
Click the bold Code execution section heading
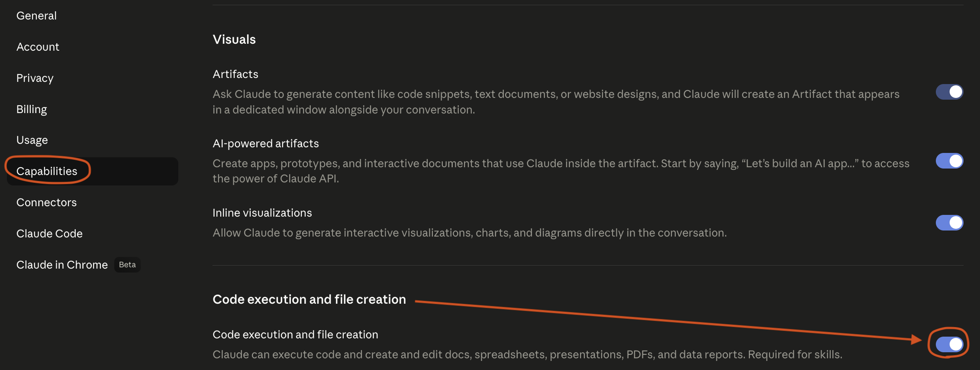click(309, 299)
